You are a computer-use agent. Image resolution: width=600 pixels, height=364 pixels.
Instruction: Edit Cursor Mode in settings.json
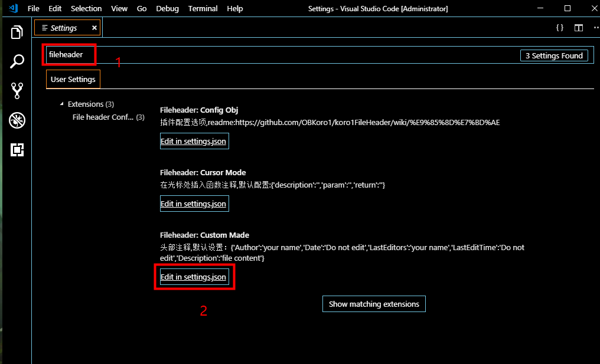(194, 204)
